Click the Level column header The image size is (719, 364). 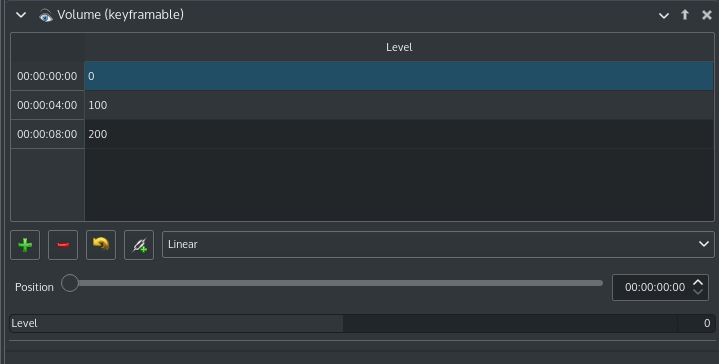(399, 47)
